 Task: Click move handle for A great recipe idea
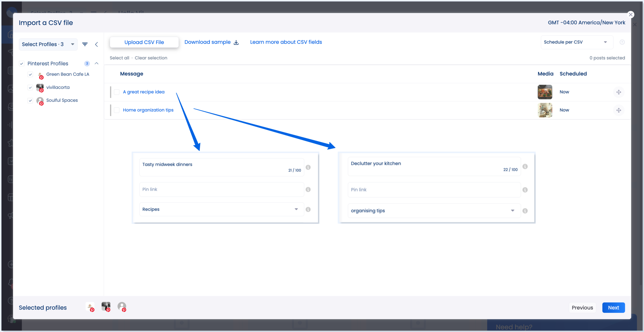coord(619,92)
